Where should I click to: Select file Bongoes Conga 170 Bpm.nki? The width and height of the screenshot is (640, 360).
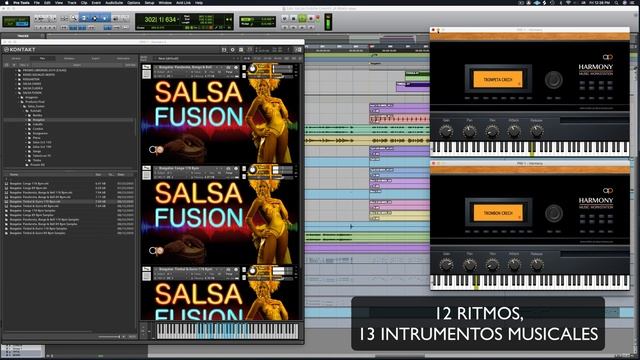(x=29, y=184)
